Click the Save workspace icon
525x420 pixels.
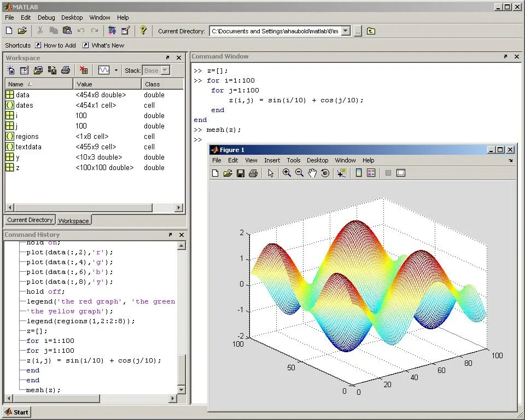[52, 70]
